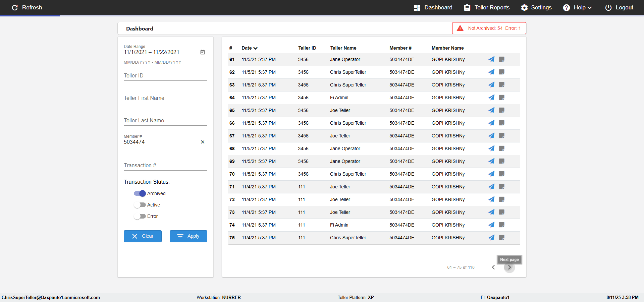Click the send icon for row 63

pos(491,85)
